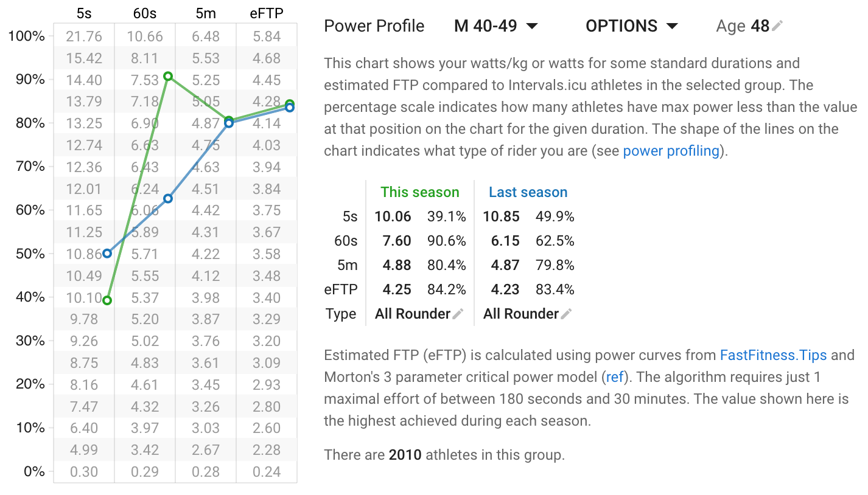Click the blue 5s data point at 50%

coord(107,254)
